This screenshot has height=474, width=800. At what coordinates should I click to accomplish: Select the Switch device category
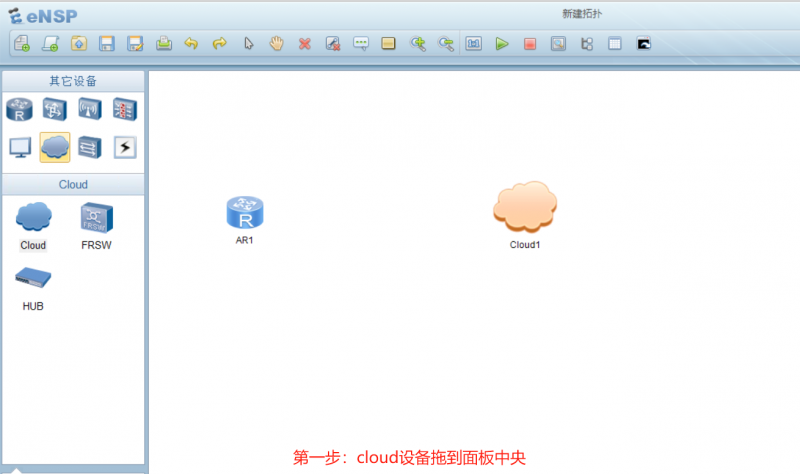55,109
